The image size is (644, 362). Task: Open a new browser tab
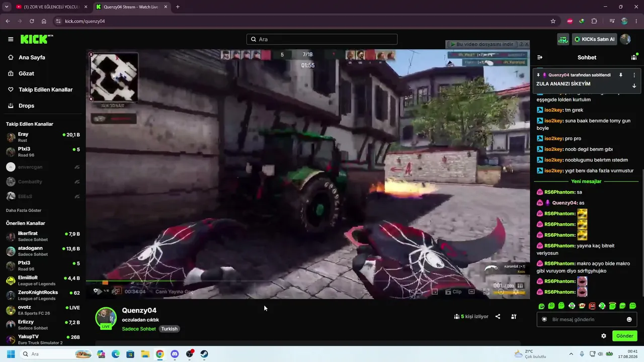click(x=178, y=7)
